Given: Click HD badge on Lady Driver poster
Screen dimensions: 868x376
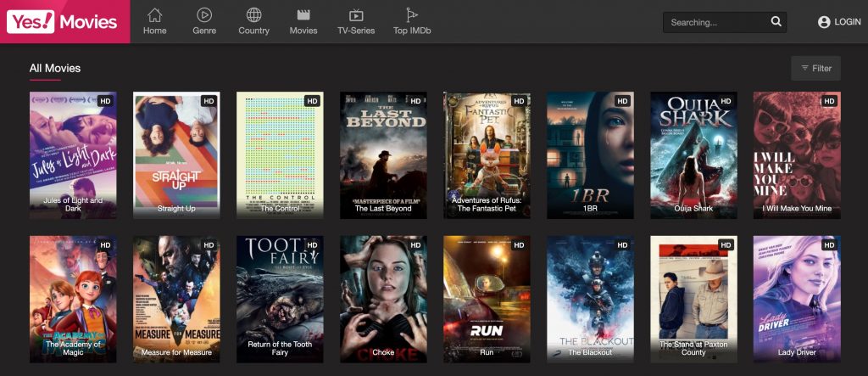Looking at the screenshot, I should pyautogui.click(x=829, y=245).
